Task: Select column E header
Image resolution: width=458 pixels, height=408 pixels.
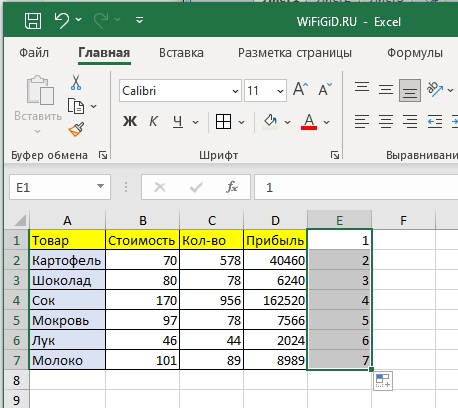Action: tap(339, 220)
